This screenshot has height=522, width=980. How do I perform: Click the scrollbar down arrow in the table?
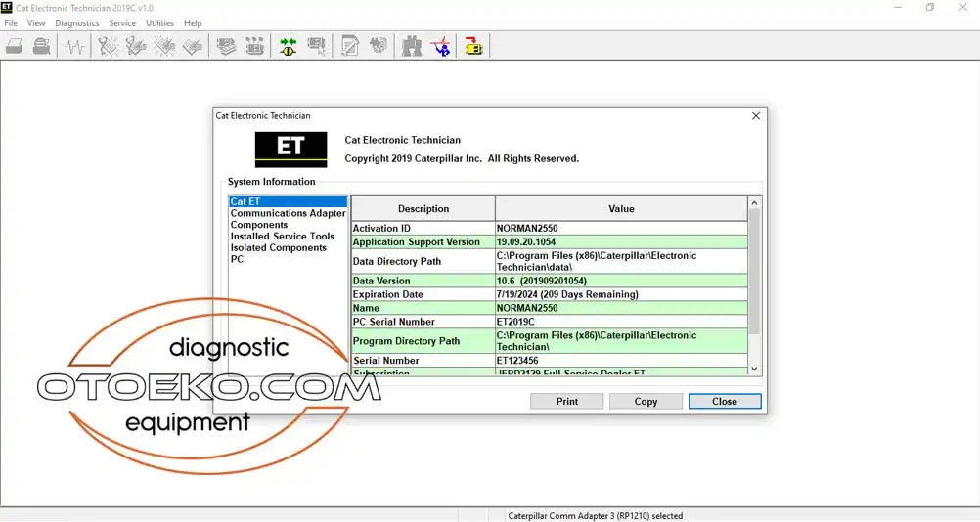[754, 369]
